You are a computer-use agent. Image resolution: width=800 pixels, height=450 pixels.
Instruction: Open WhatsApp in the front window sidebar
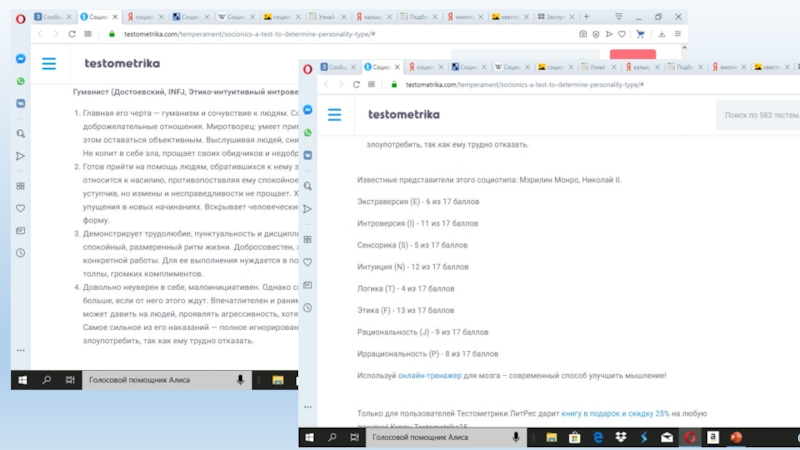pos(308,133)
